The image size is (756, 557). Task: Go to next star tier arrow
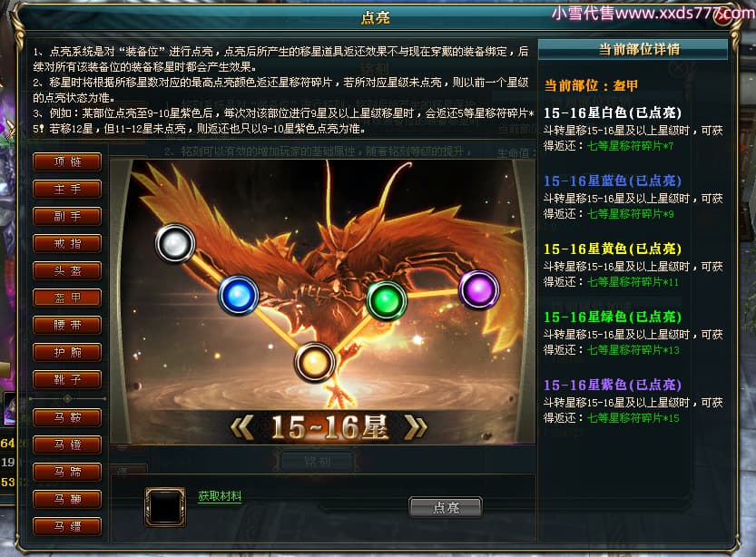(415, 428)
